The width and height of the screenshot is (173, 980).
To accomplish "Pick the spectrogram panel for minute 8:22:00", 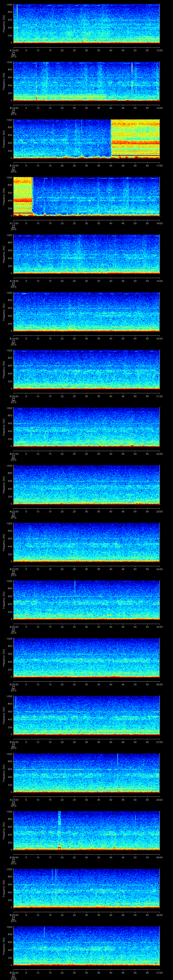I will click(x=87, y=485).
